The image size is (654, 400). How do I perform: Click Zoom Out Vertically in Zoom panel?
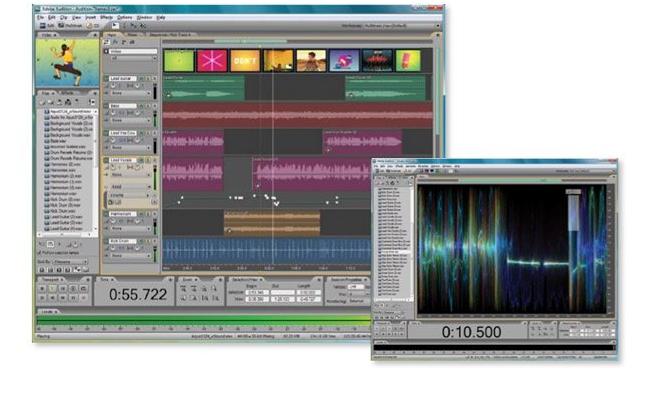(214, 298)
